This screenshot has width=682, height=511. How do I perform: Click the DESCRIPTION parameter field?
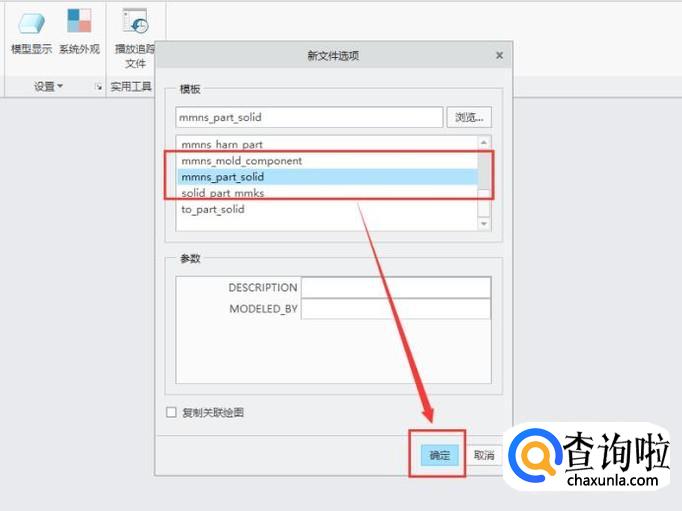pyautogui.click(x=396, y=287)
